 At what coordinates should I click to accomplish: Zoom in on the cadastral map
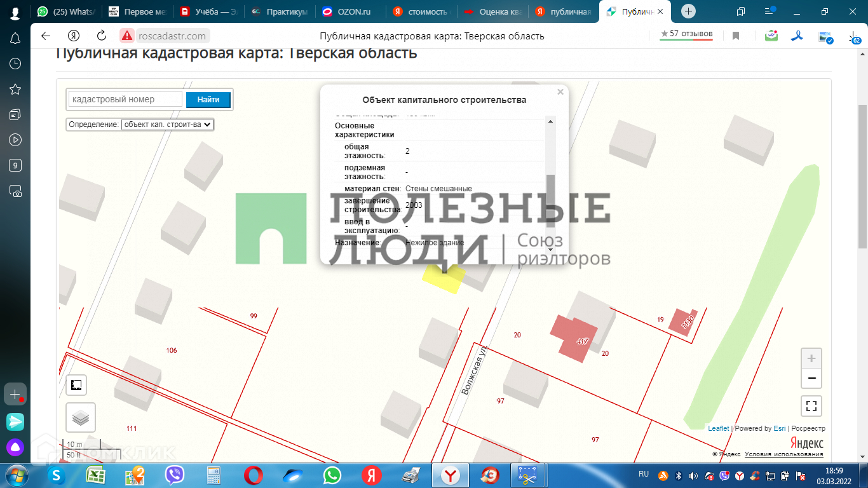tap(811, 358)
